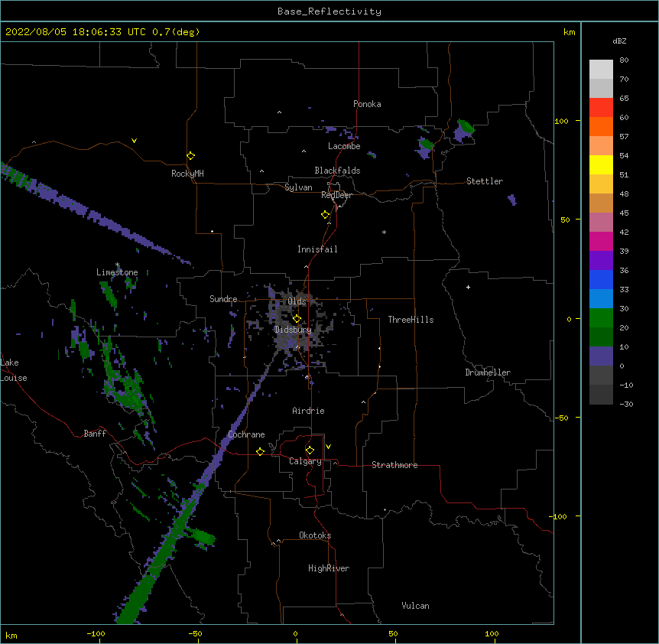Pick the slate purple 0-10 dBZ legend swatch
This screenshot has width=659, height=644.
pyautogui.click(x=601, y=356)
